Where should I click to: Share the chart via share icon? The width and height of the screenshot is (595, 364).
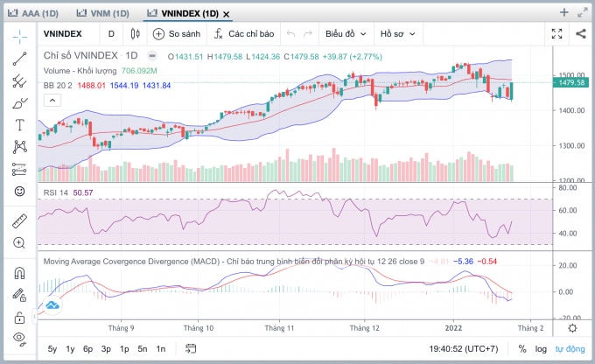(581, 34)
